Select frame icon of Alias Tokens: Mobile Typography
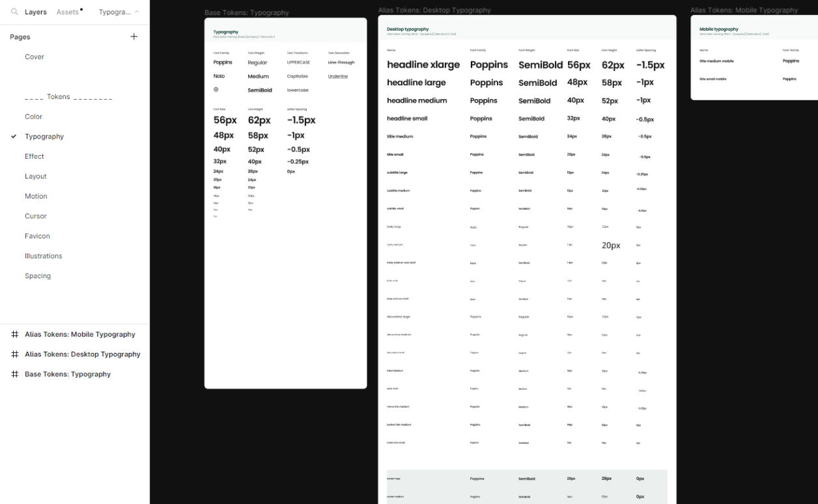This screenshot has width=818, height=504. [x=14, y=334]
